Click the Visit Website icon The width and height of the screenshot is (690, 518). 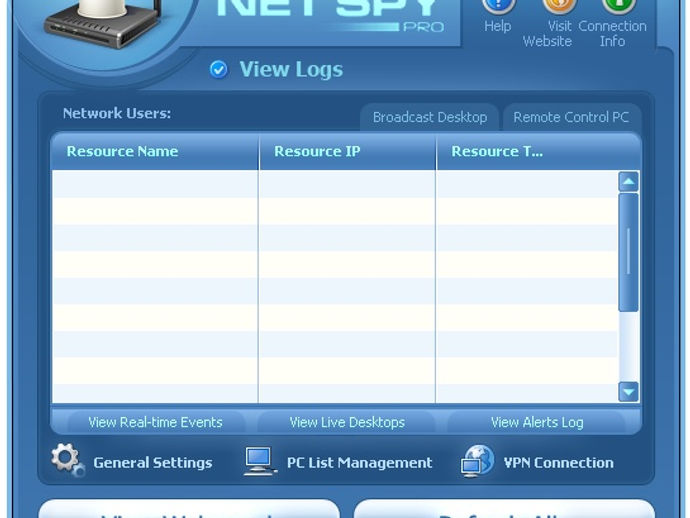[x=559, y=6]
